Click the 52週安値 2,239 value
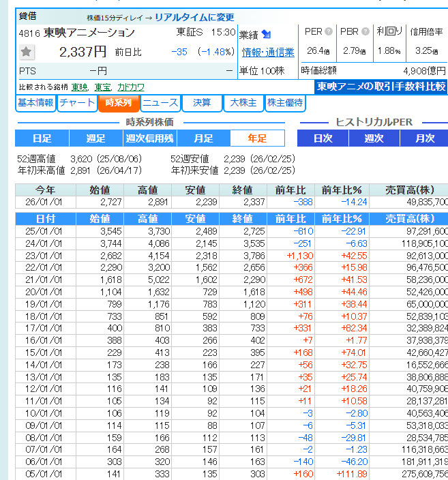Viewport: 448px width, 480px height. (235, 159)
